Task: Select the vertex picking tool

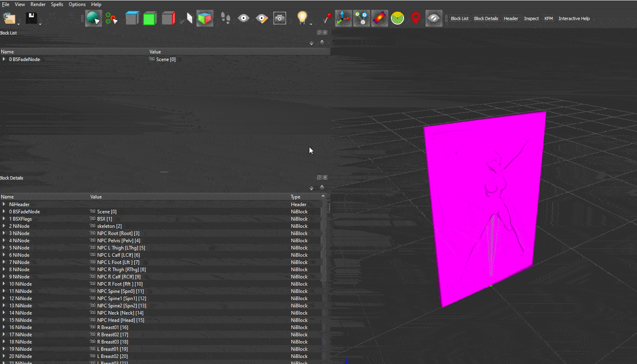Action: point(112,18)
